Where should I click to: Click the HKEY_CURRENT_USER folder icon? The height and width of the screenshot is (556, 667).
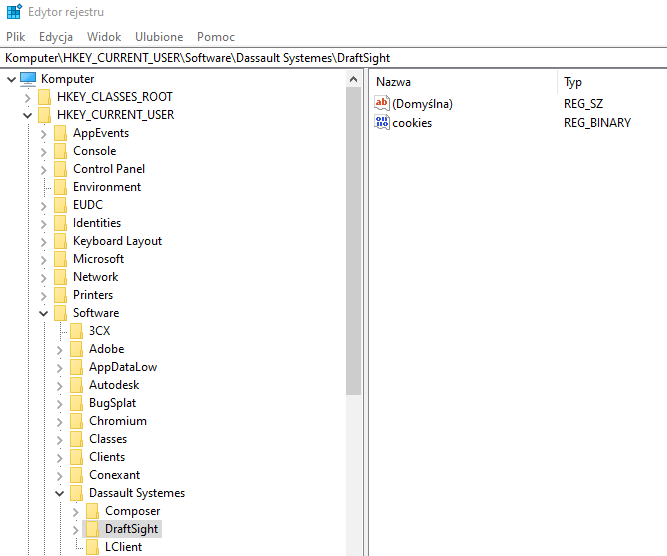point(44,114)
